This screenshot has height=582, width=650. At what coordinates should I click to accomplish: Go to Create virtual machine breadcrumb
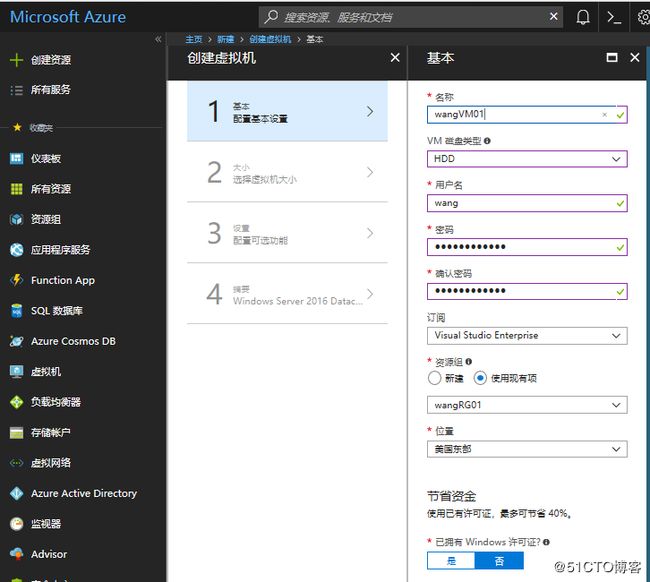tap(270, 39)
